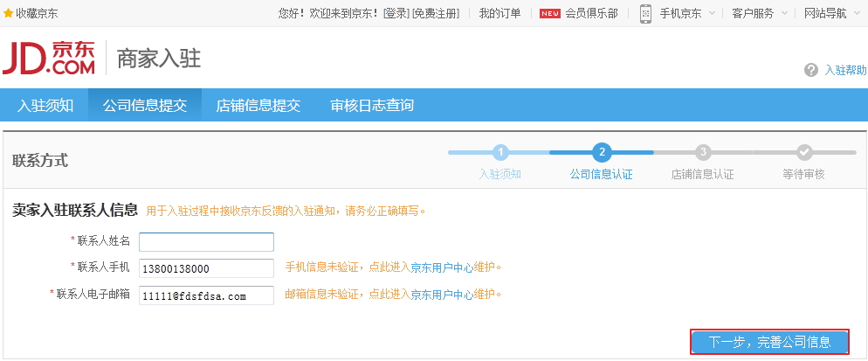Click the checkmark step 等待审核 circle
Image resolution: width=868 pixels, height=361 pixels.
804,152
